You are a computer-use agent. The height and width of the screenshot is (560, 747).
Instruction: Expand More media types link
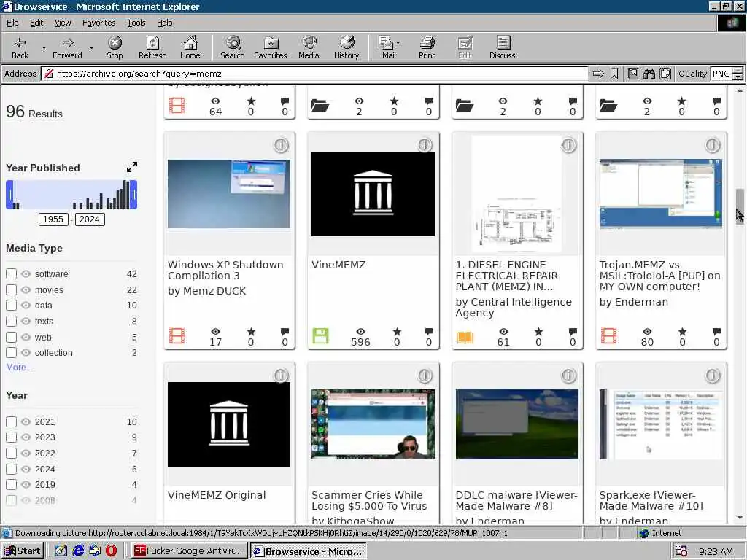coord(19,367)
